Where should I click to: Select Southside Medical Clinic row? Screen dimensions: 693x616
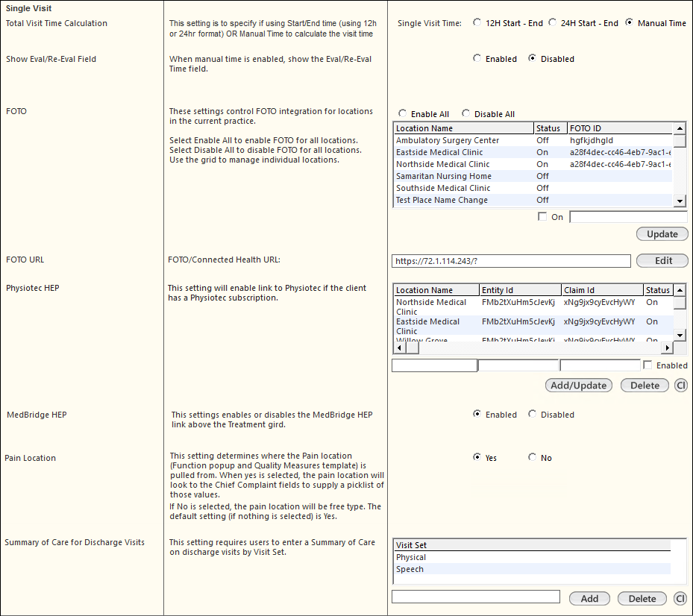[533, 188]
